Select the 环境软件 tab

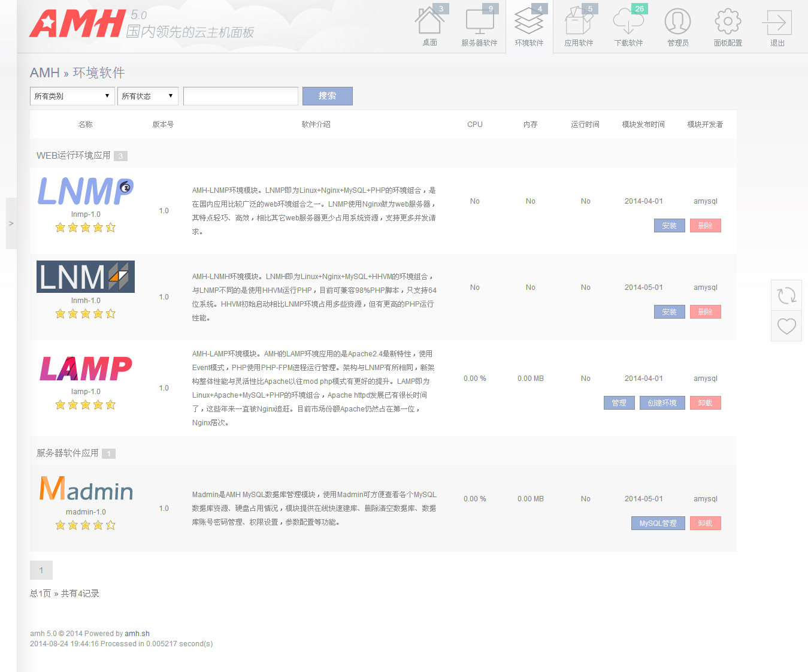(529, 27)
